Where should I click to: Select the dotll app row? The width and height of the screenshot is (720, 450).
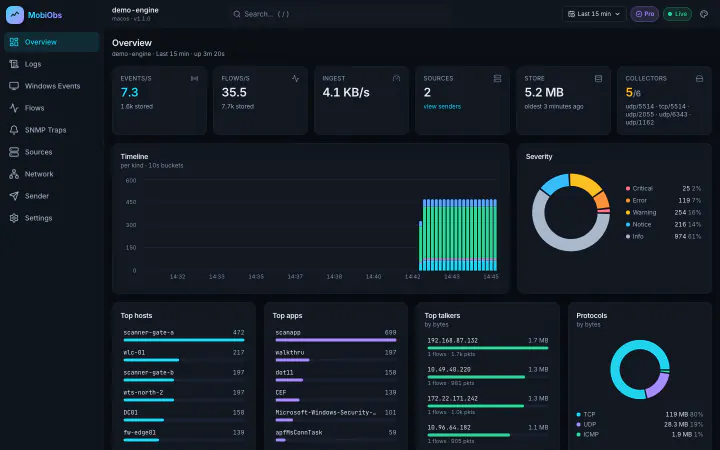click(x=336, y=376)
